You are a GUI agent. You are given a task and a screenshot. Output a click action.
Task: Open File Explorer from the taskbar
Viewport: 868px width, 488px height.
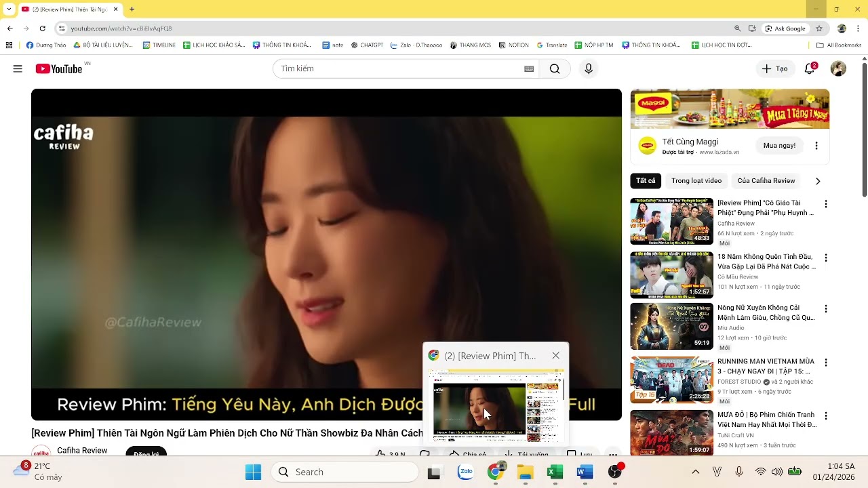526,472
